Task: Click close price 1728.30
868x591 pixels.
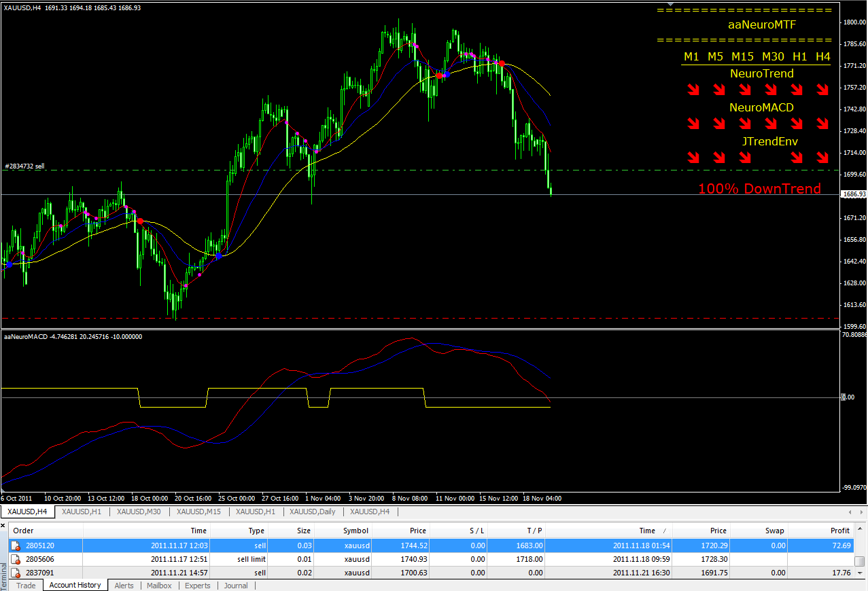Action: [x=714, y=559]
